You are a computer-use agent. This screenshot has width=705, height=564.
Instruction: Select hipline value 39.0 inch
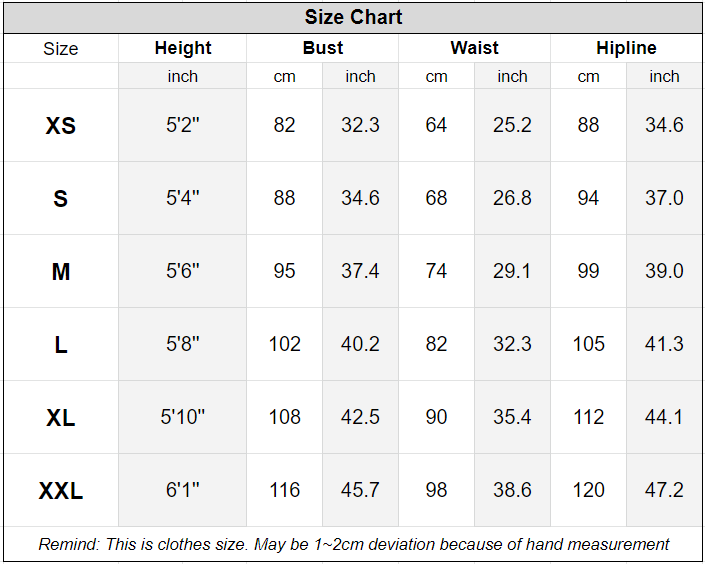pyautogui.click(x=664, y=271)
